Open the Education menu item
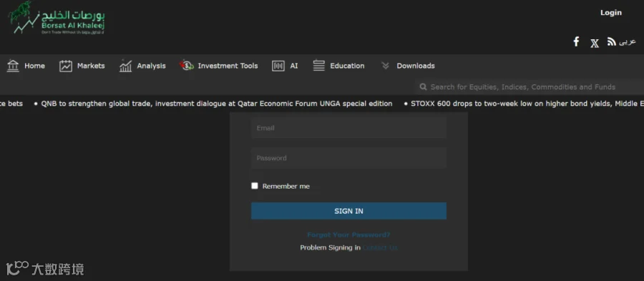The image size is (644, 281). tap(347, 66)
